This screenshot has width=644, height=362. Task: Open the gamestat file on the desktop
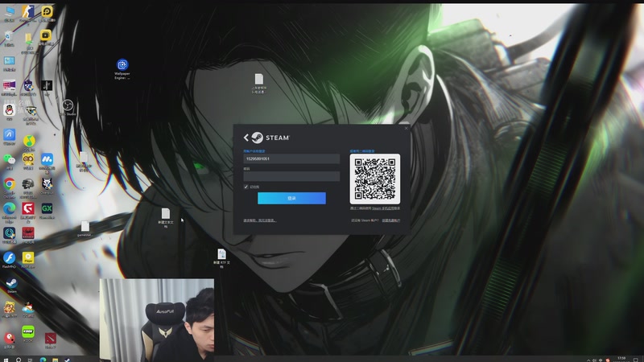coord(85,229)
